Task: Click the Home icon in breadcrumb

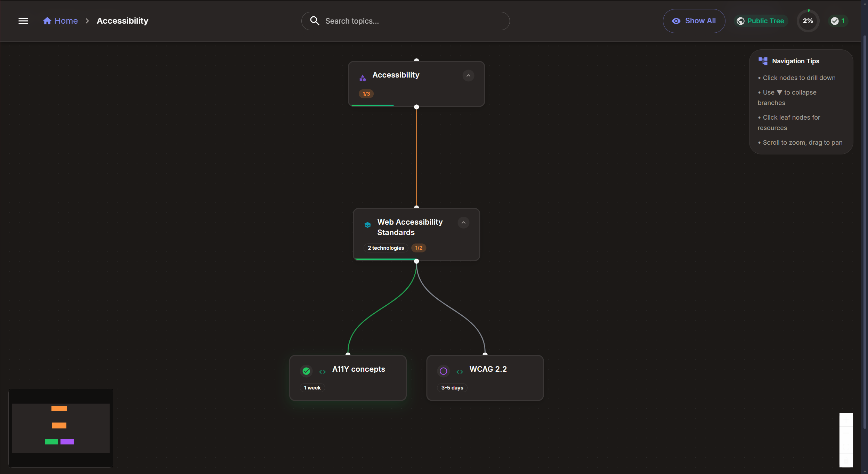Action: pyautogui.click(x=47, y=21)
